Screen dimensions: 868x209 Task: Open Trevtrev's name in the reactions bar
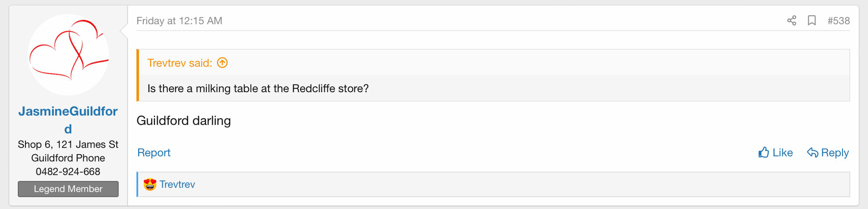[x=177, y=184]
